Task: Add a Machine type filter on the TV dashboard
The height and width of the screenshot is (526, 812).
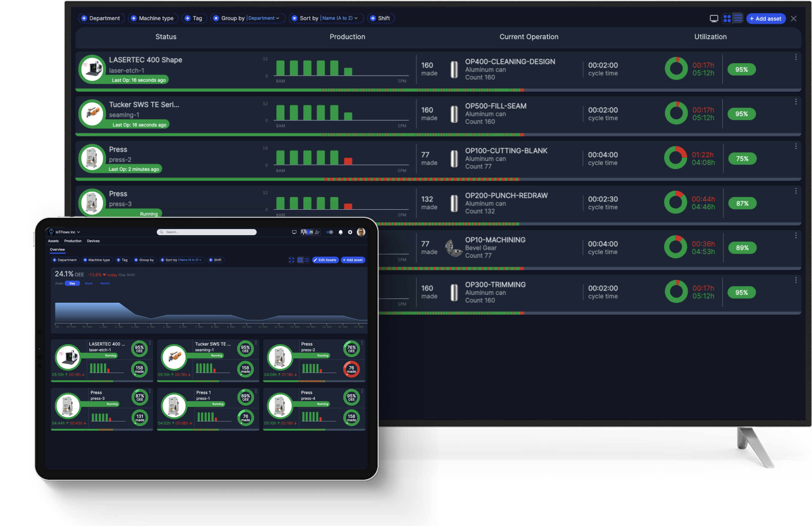Action: pos(153,19)
